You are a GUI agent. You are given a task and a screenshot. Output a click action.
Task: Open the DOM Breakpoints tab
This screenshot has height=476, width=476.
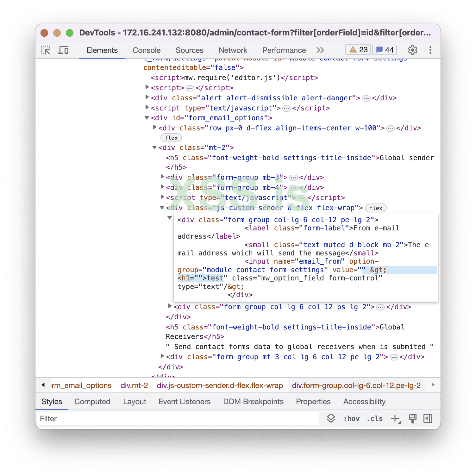[253, 401]
